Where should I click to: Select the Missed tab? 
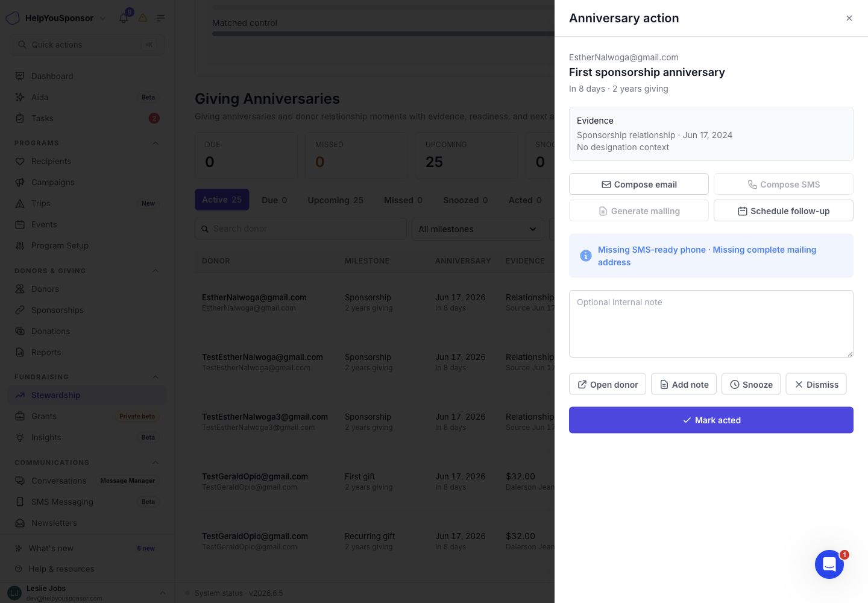click(403, 200)
